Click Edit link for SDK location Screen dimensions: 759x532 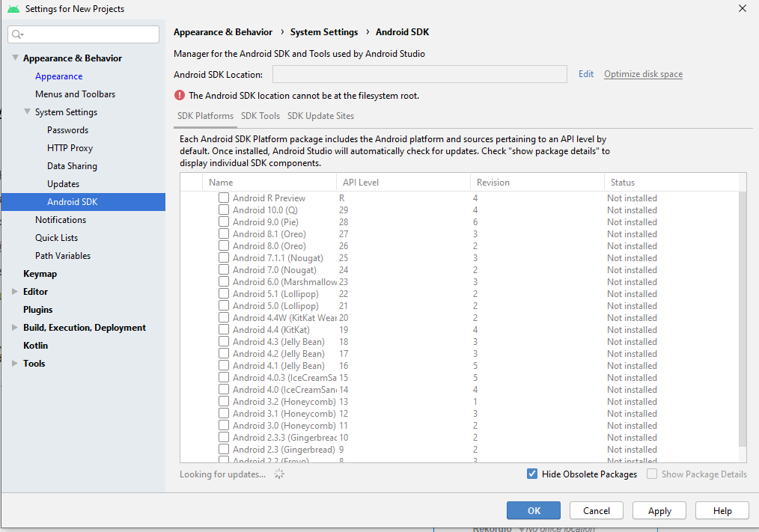pos(585,73)
